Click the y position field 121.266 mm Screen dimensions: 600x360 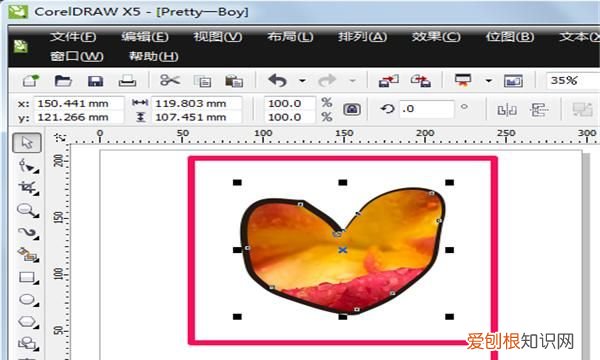coord(79,117)
